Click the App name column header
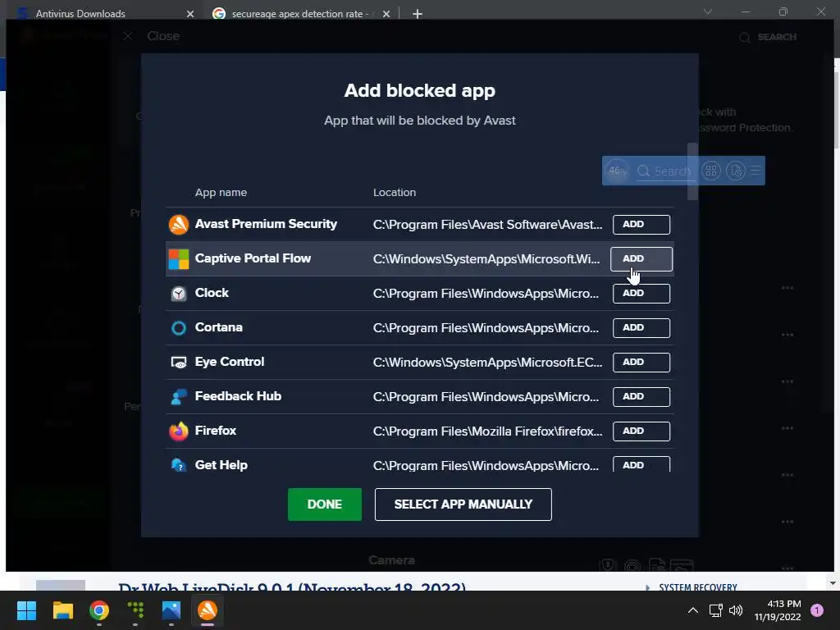This screenshot has width=840, height=630. 221,192
